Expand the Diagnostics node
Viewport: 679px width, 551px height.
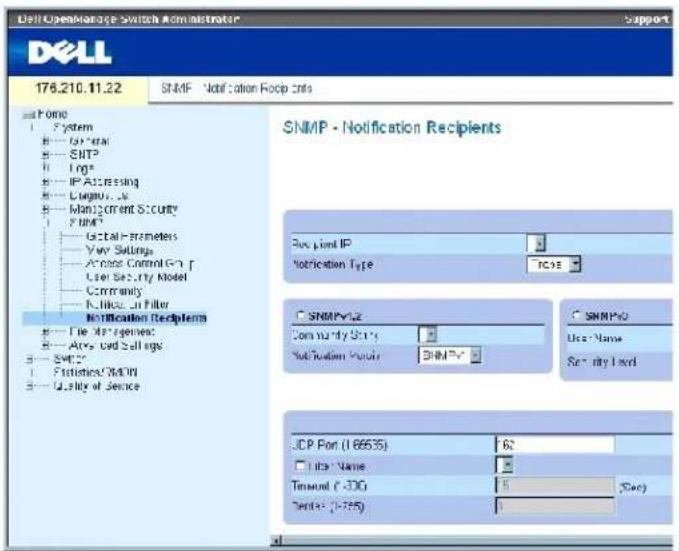coord(45,196)
